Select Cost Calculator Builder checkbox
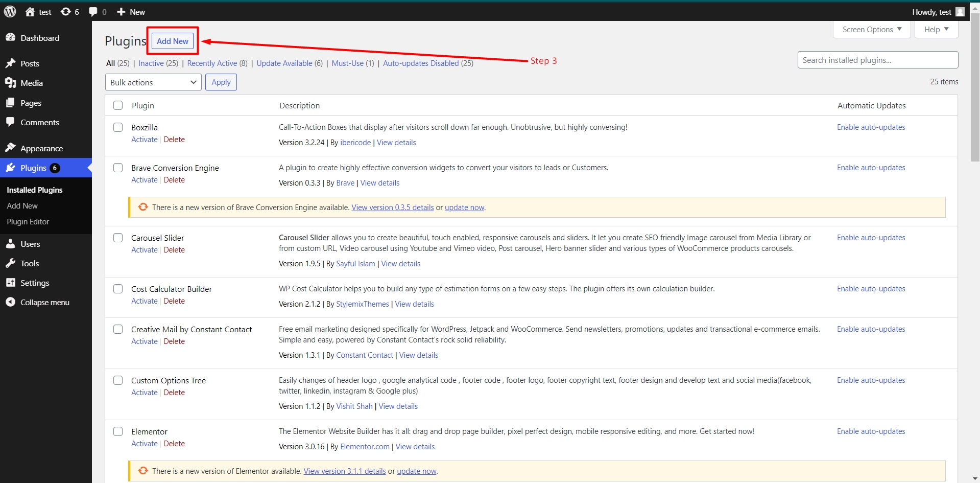Viewport: 980px width, 483px height. tap(118, 289)
